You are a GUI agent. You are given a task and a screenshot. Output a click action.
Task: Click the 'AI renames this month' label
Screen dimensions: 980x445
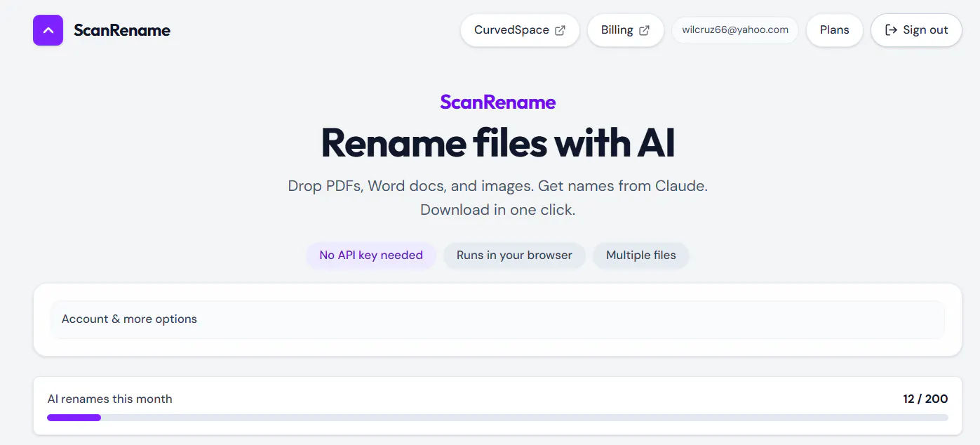pos(110,399)
